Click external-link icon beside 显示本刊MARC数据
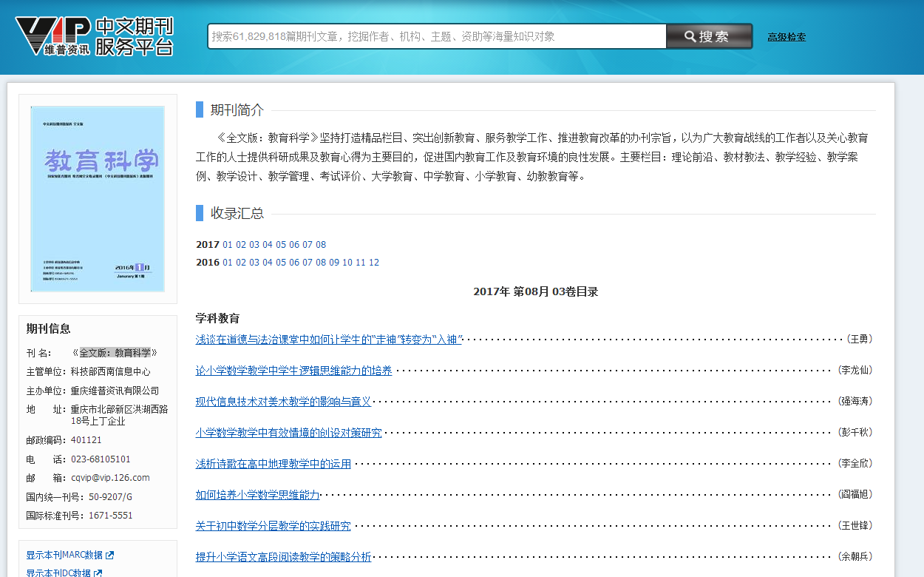Viewport: 924px width, 577px height. (x=110, y=556)
